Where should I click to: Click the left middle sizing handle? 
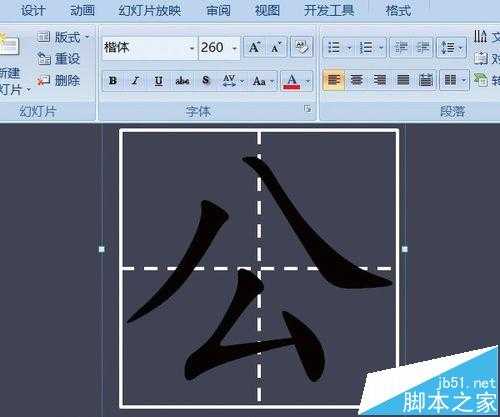[102, 249]
